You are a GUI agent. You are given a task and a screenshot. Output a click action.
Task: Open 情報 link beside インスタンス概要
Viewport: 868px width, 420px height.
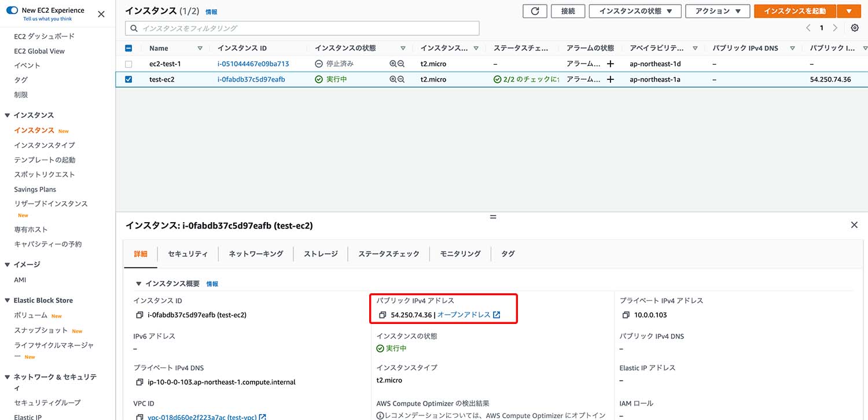212,284
